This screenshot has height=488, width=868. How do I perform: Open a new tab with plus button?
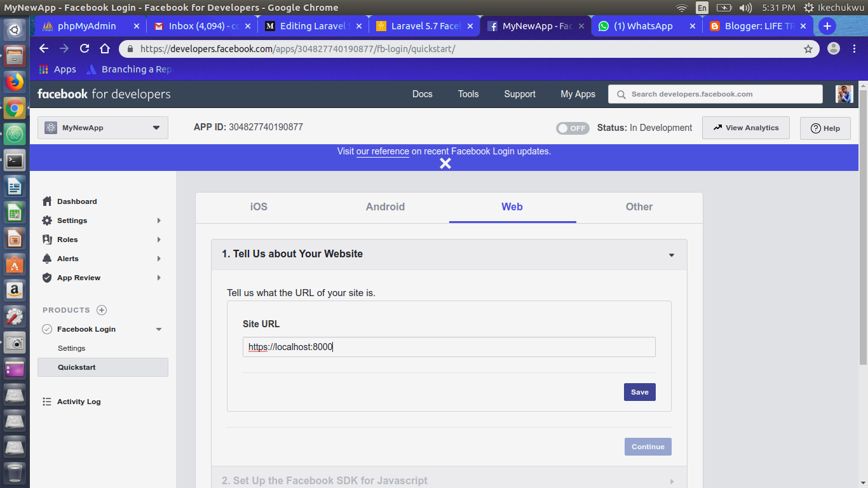(827, 26)
